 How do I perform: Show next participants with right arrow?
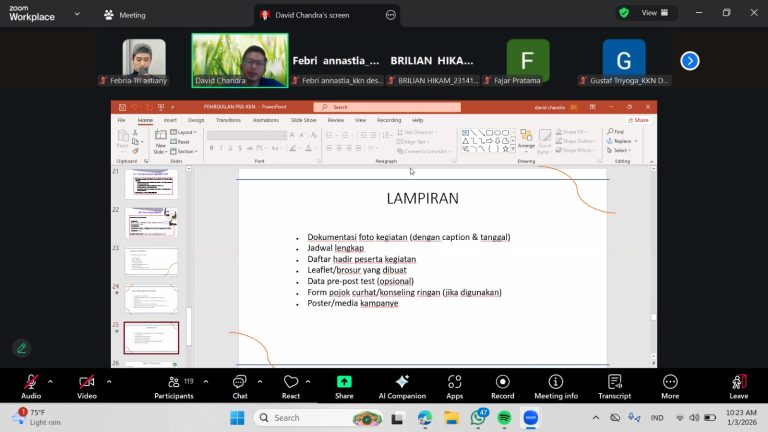click(689, 61)
